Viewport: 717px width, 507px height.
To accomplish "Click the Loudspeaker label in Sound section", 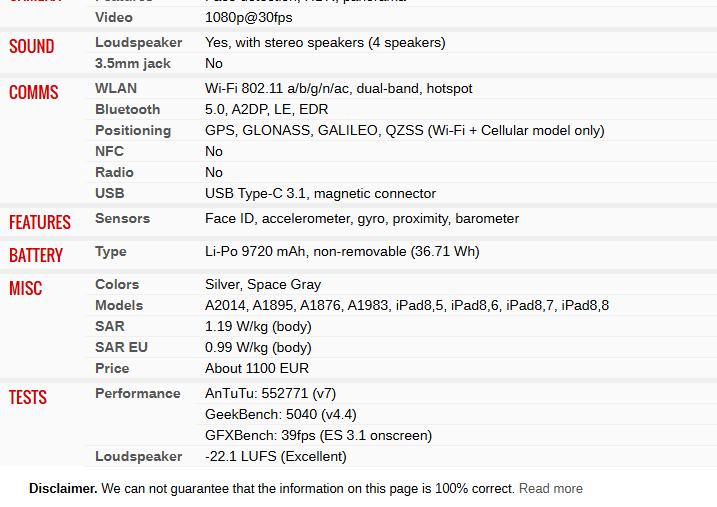I will tap(139, 43).
